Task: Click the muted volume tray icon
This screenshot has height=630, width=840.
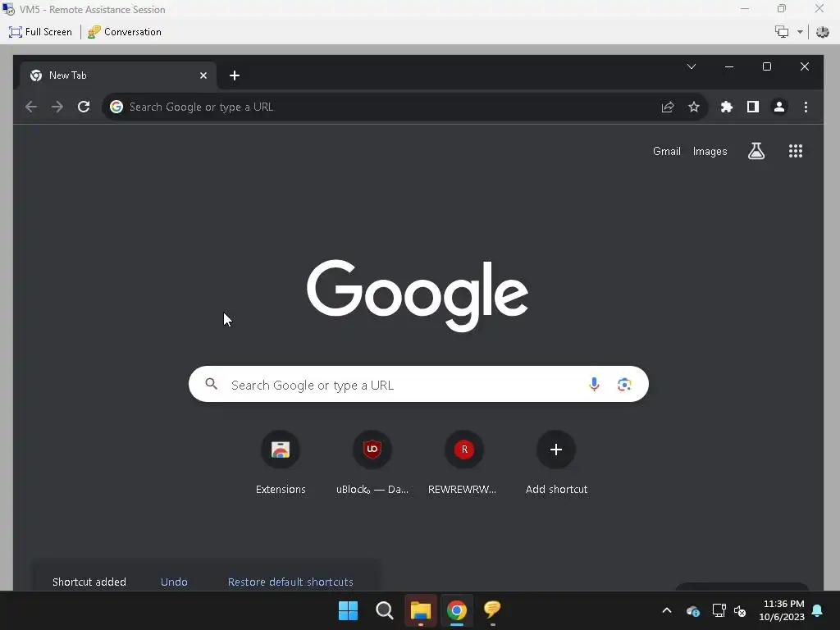Action: click(x=740, y=610)
